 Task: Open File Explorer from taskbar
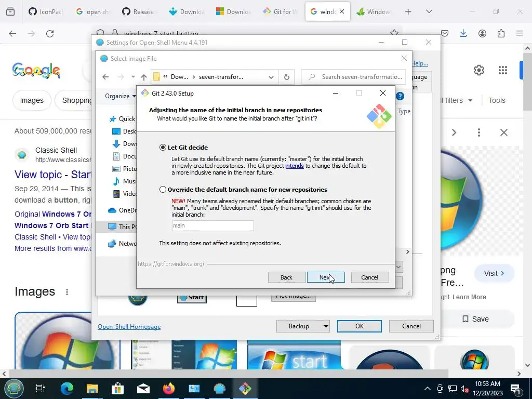coord(92,389)
